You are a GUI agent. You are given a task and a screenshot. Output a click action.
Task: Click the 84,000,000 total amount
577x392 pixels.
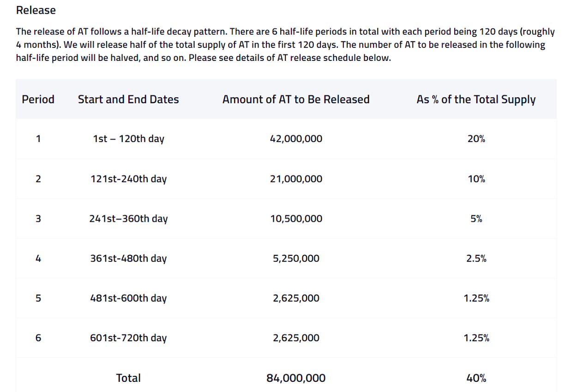(x=296, y=378)
